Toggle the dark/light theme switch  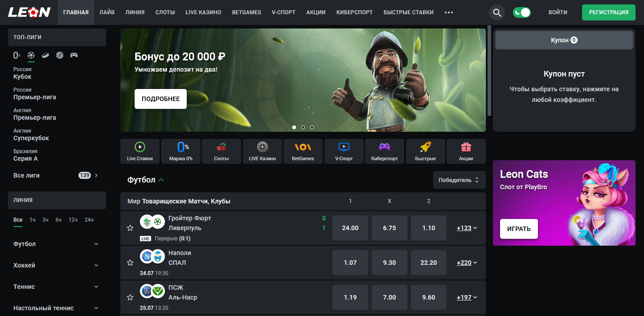pyautogui.click(x=522, y=12)
